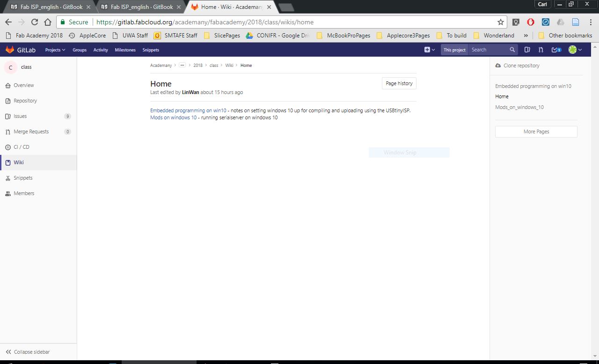Click the class breadcrumb link
Screen dimensions: 599x364
(214, 66)
